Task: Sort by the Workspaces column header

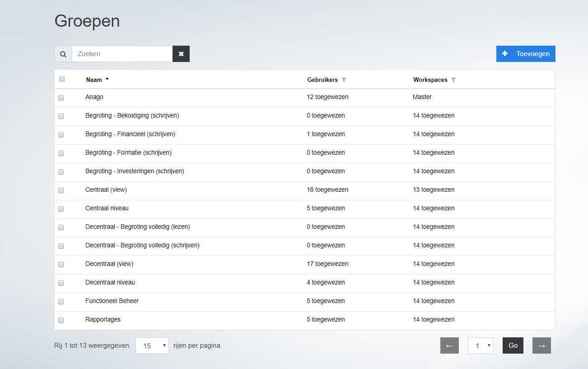Action: (430, 80)
